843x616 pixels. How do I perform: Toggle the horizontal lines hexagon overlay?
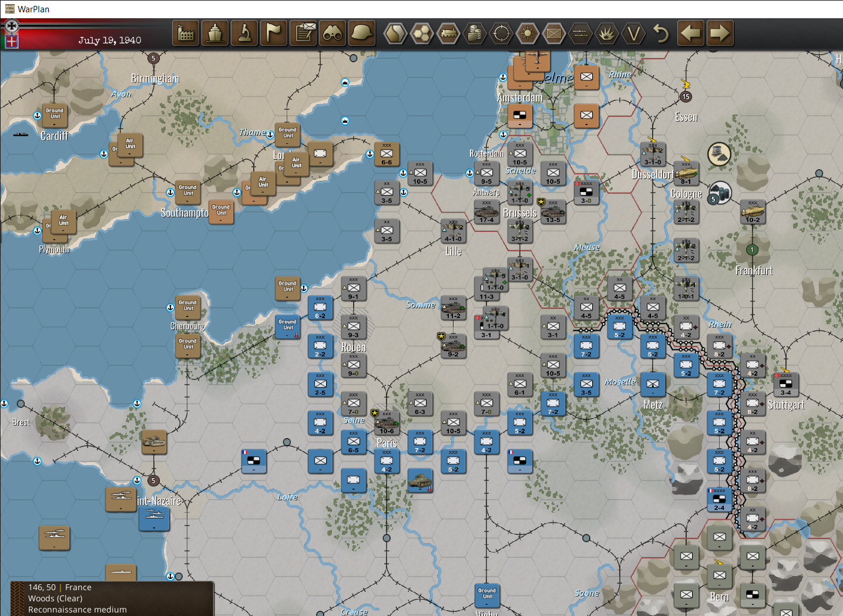pyautogui.click(x=580, y=33)
